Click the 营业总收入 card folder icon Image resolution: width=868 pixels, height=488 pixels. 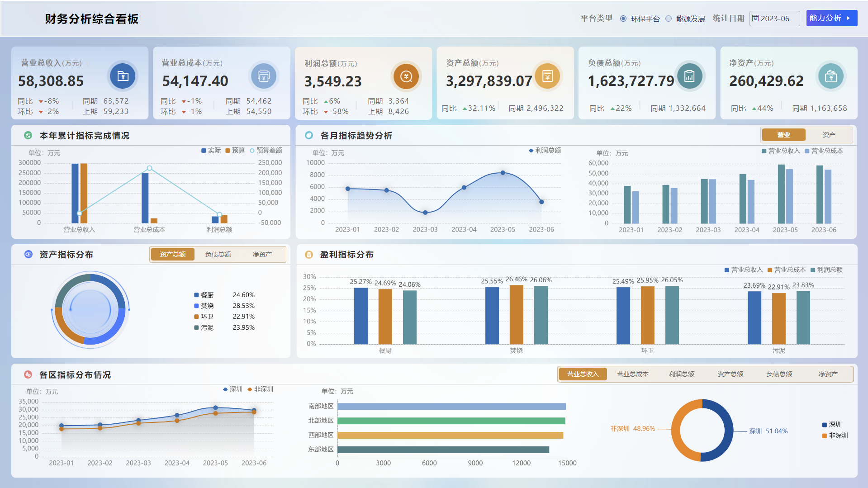123,76
